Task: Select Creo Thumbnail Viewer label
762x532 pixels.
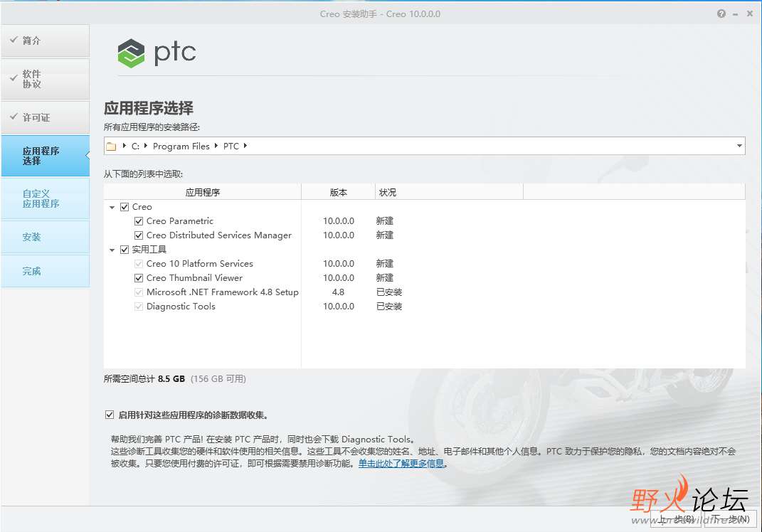Action: click(194, 278)
